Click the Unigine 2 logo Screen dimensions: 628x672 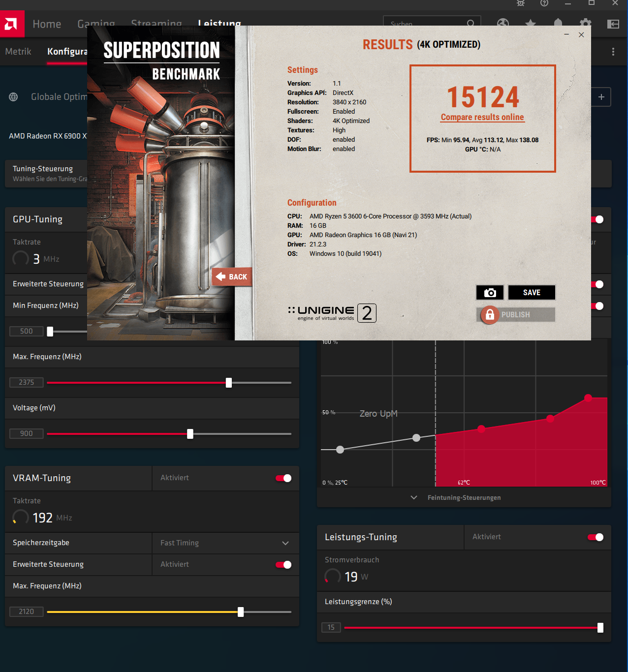(332, 313)
